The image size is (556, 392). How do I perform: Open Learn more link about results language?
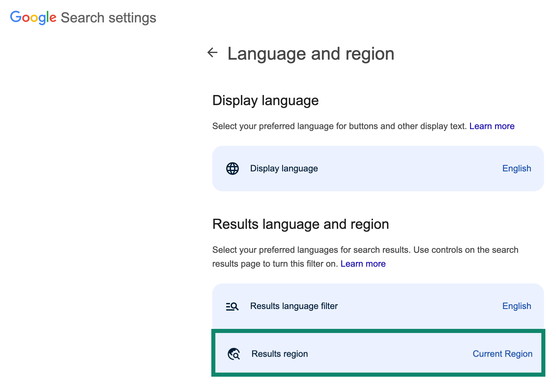tap(363, 264)
